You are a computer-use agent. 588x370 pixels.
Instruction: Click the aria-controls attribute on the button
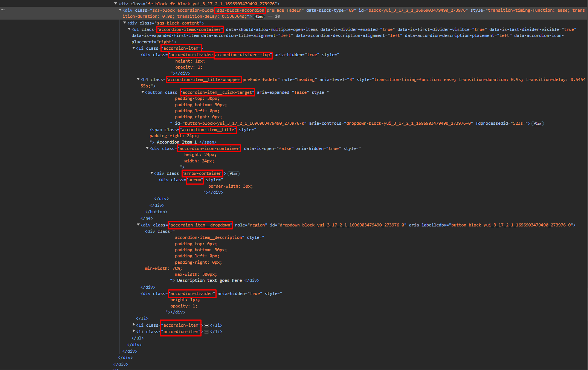coord(391,123)
